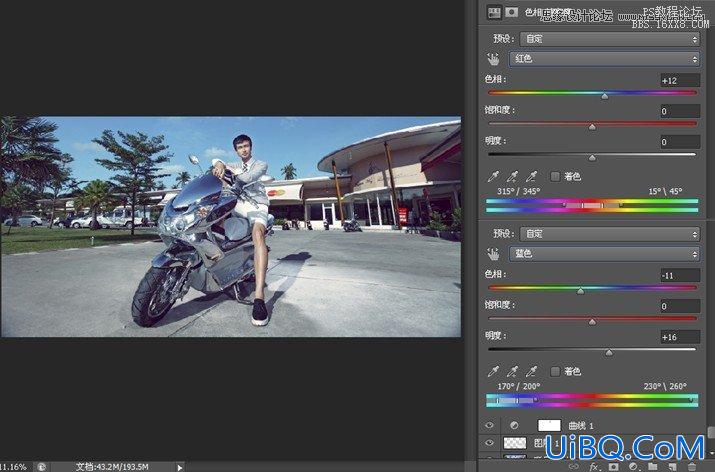Click the 230° \ 260° range readout
Screen dimensions: 715x472
(x=665, y=386)
